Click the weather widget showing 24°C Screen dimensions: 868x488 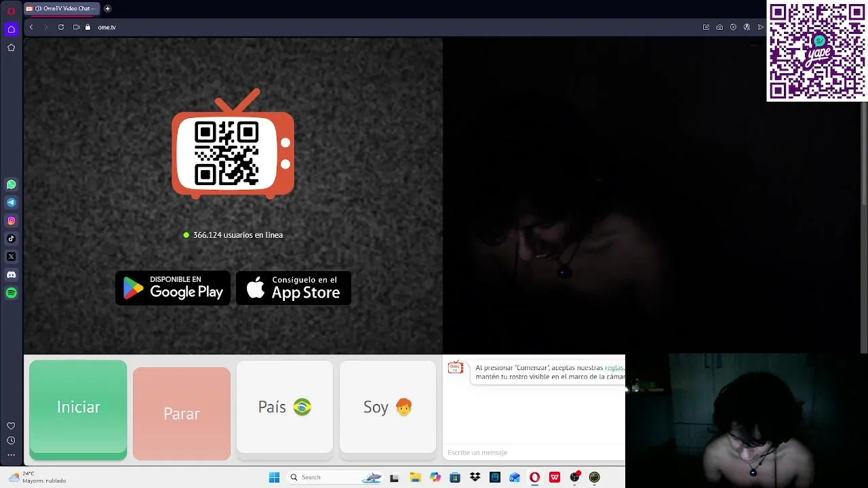click(x=37, y=477)
